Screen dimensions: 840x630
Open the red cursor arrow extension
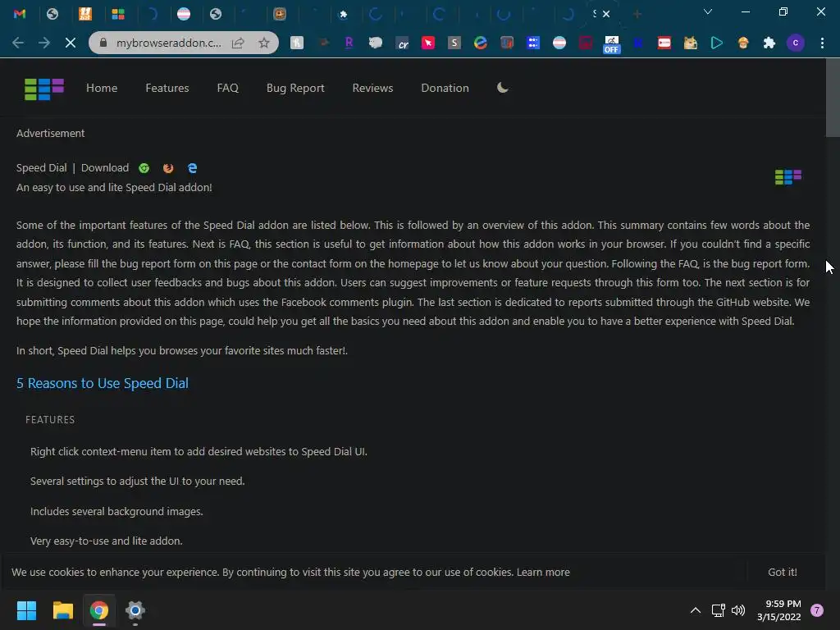(x=428, y=43)
